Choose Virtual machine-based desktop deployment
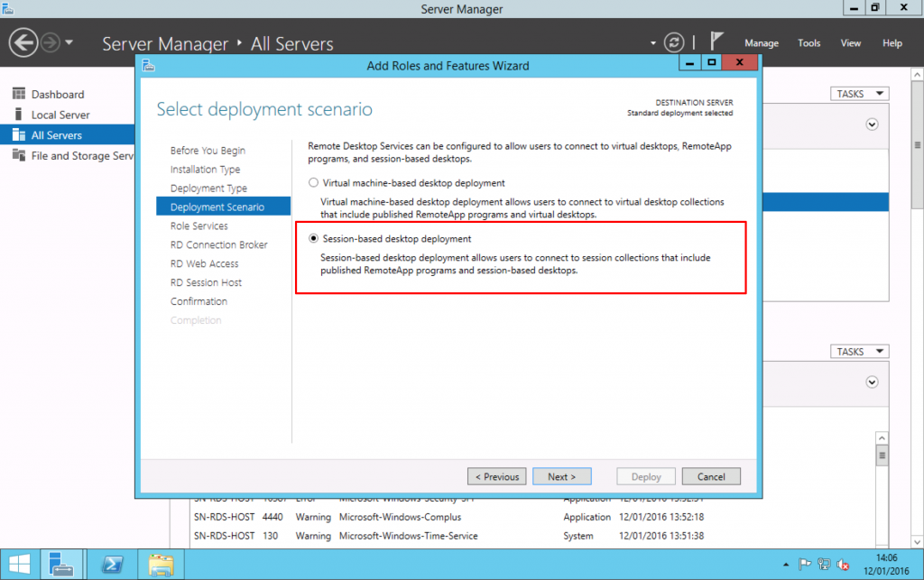This screenshot has width=924, height=580. point(313,182)
